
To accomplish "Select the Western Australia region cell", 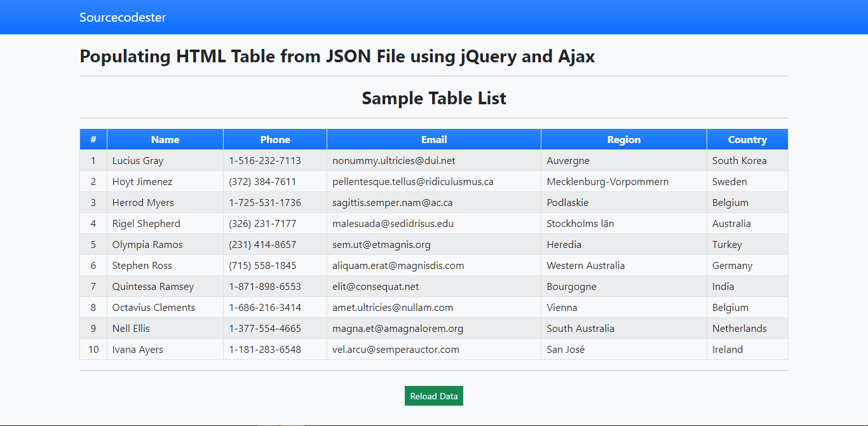I will 585,265.
